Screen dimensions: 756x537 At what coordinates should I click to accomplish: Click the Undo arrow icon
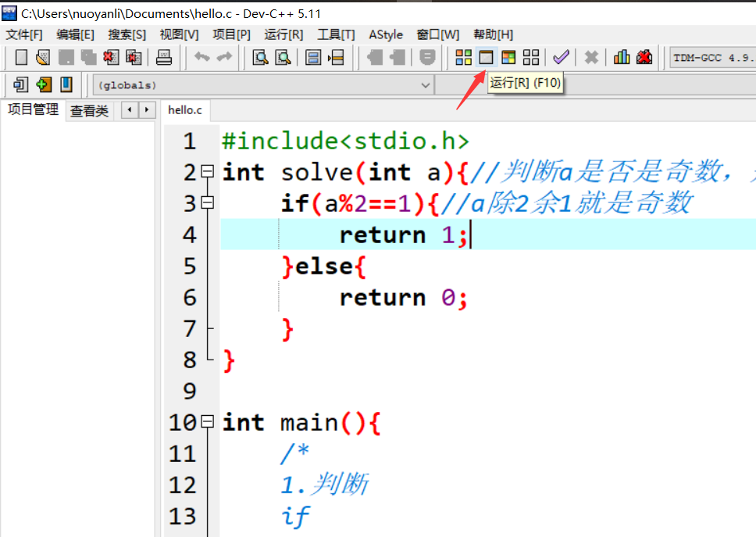coord(202,57)
